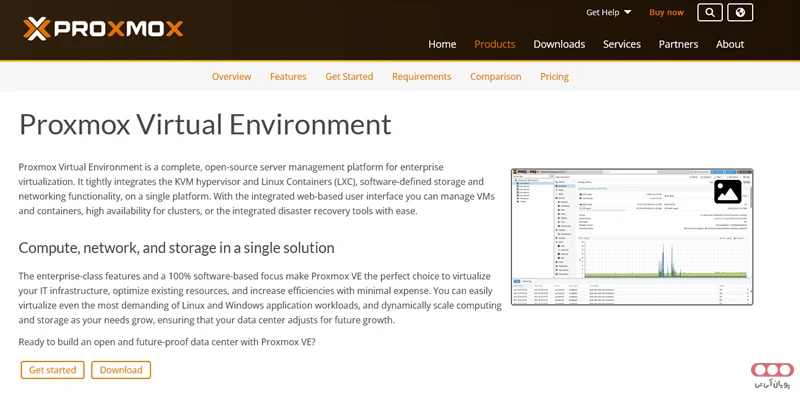Image resolution: width=800 pixels, height=393 pixels.
Task: Click the Get started button
Action: [x=53, y=370]
